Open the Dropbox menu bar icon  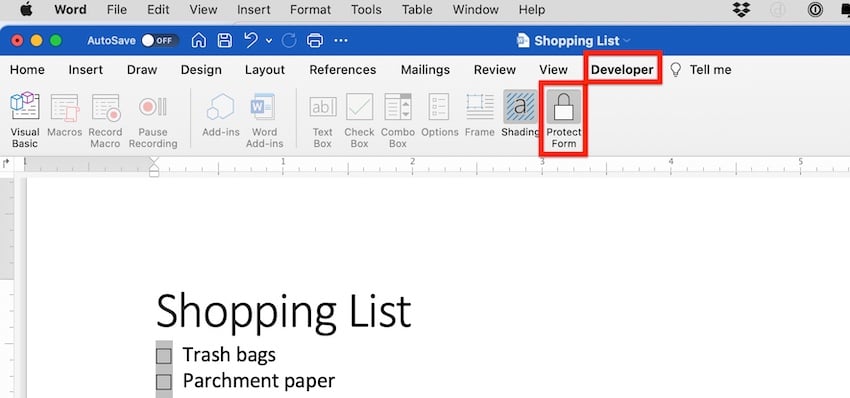(x=741, y=10)
